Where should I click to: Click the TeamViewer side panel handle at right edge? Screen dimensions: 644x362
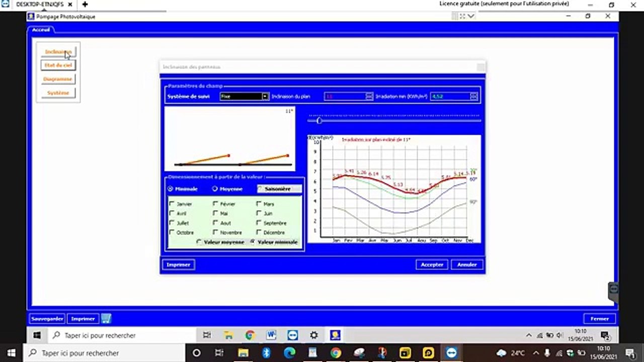[x=613, y=291]
